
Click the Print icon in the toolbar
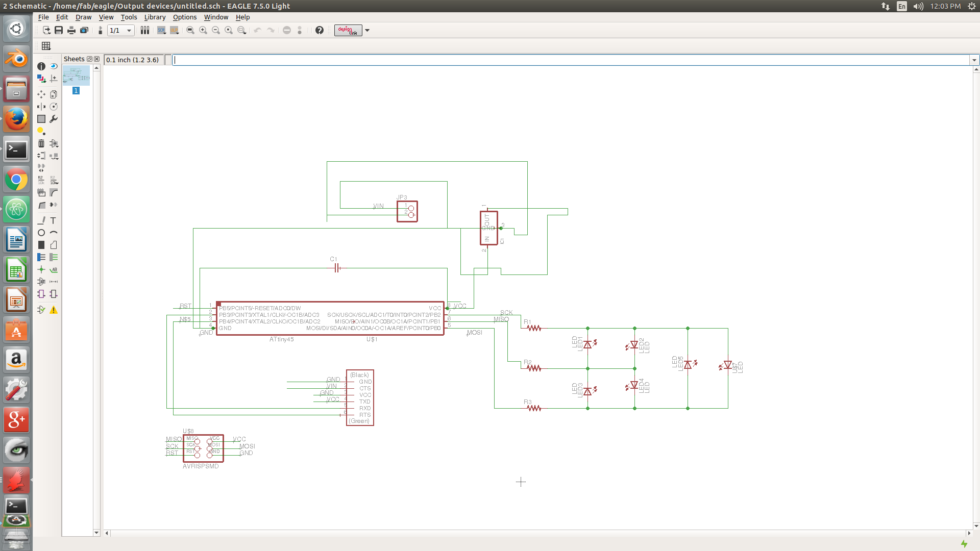(x=71, y=30)
